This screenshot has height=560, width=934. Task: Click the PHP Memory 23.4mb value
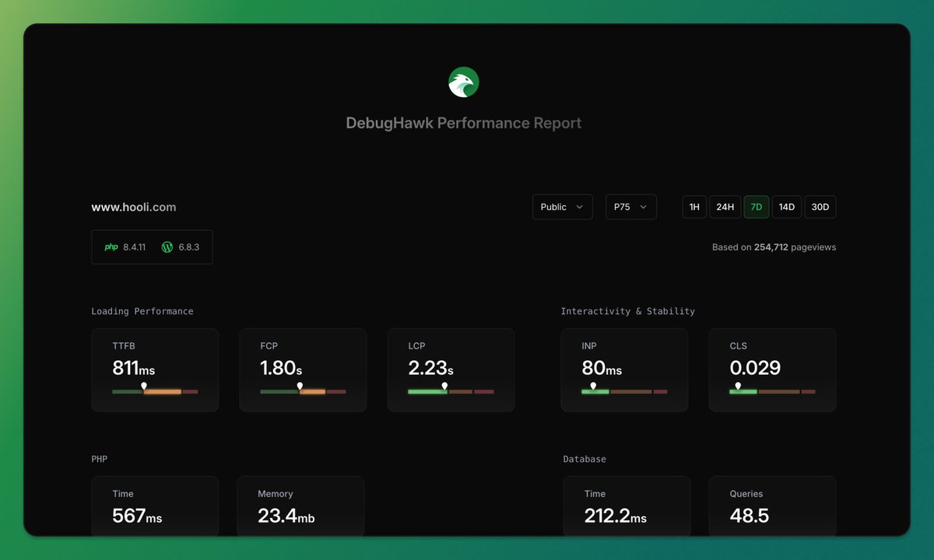click(x=286, y=516)
